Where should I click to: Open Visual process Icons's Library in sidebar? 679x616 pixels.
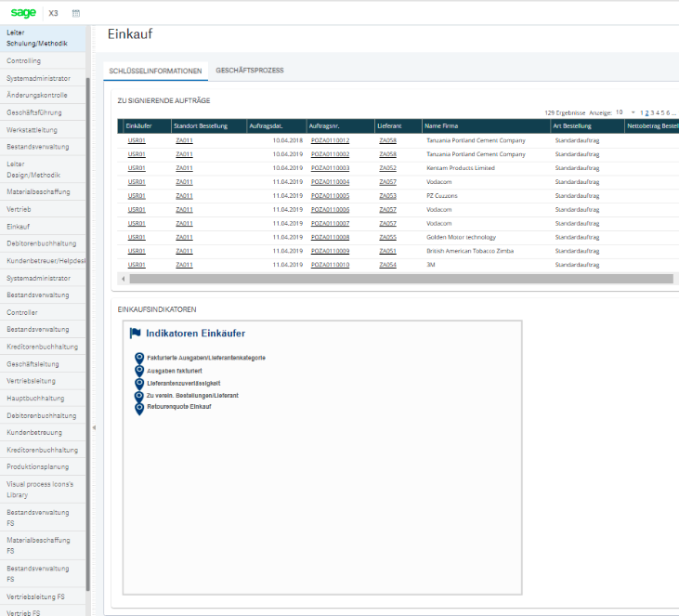click(x=43, y=490)
